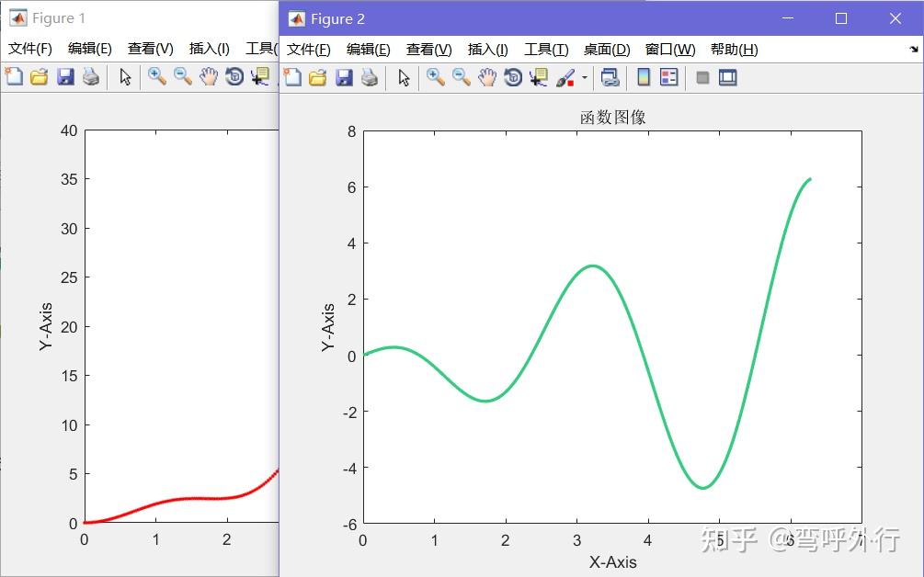
Task: Open brush color dropdown arrow in Figure 2
Action: coord(585,77)
